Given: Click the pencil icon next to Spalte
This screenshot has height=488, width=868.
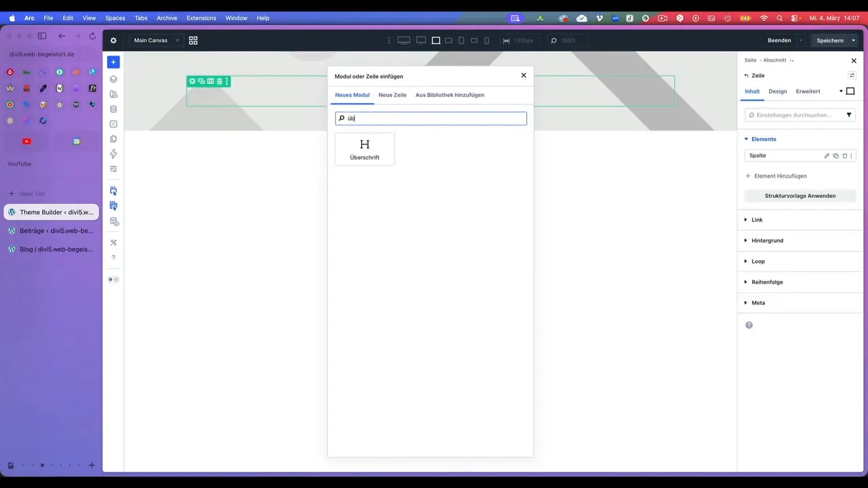Looking at the screenshot, I should click(826, 155).
